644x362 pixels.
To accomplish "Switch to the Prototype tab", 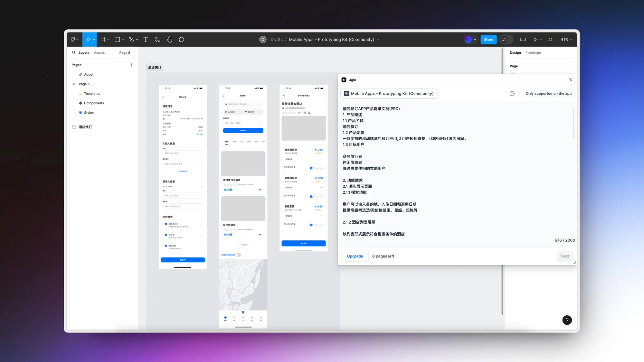I will tap(533, 52).
